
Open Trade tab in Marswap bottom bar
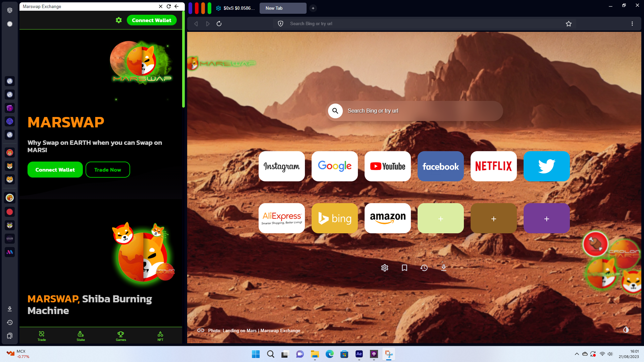[x=42, y=336]
